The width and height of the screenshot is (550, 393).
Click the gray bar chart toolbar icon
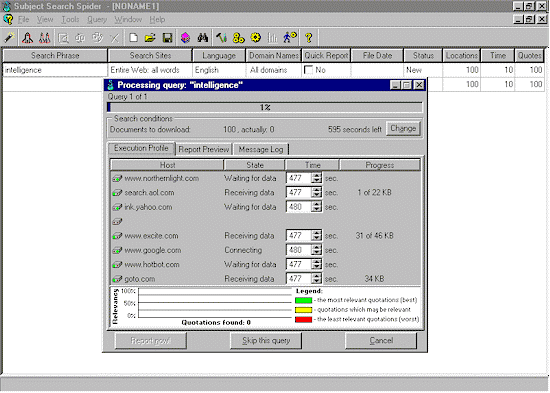[x=273, y=38]
